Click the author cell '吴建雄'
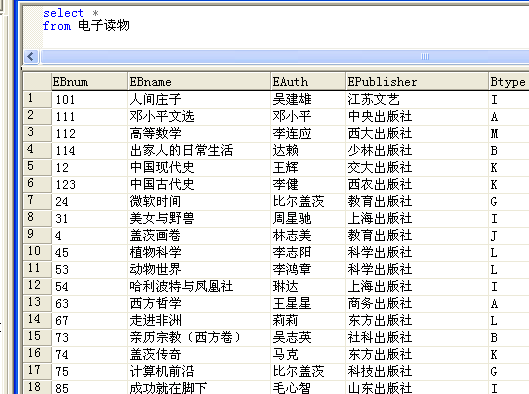529x394 pixels. 308,100
